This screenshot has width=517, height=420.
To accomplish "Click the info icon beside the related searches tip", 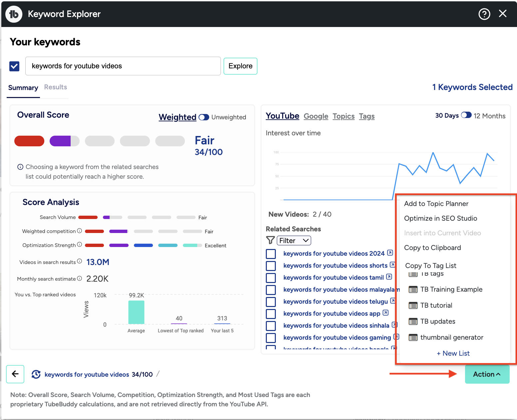I will point(20,167).
